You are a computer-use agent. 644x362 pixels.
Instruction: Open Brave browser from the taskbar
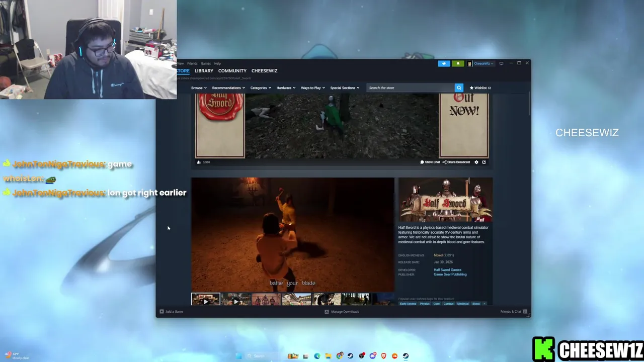tap(383, 356)
